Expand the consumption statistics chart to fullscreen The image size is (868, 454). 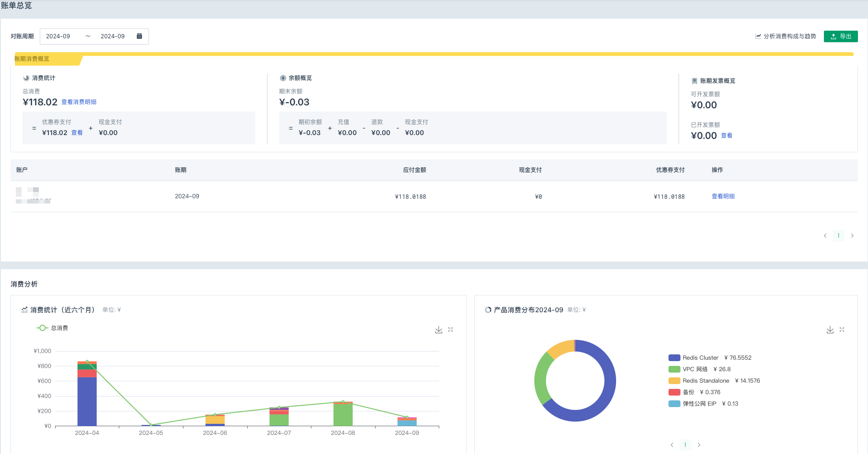pyautogui.click(x=450, y=330)
